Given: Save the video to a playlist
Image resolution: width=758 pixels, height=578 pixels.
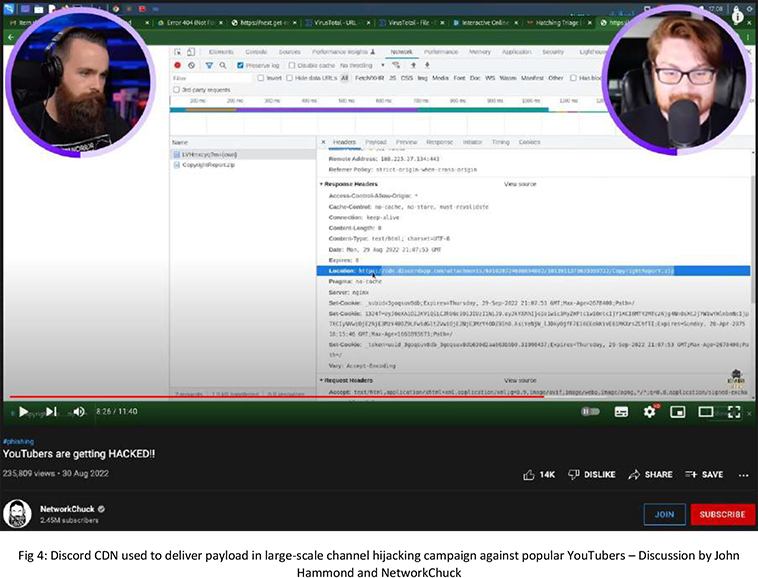Looking at the screenshot, I should 704,475.
